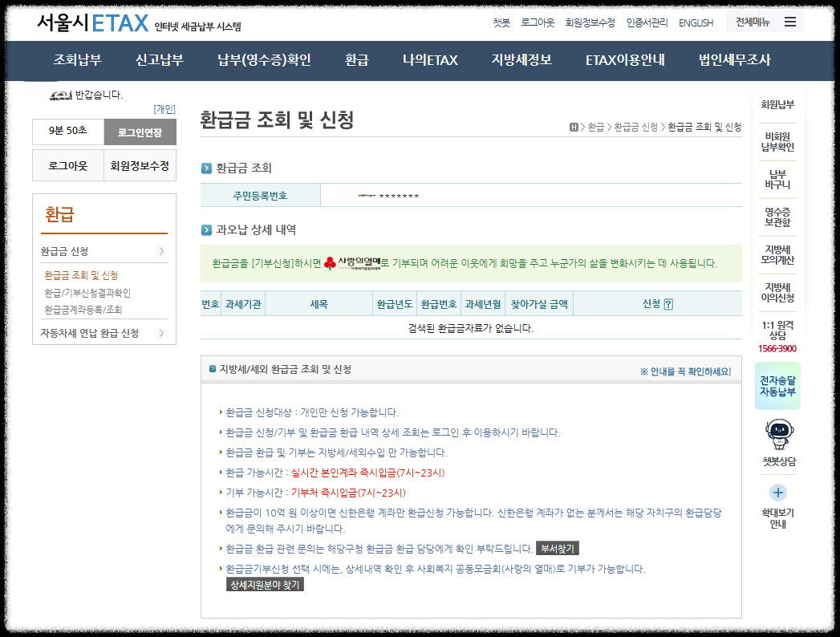Click the [개인] member type label
Viewport: 840px width, 637px height.
164,109
